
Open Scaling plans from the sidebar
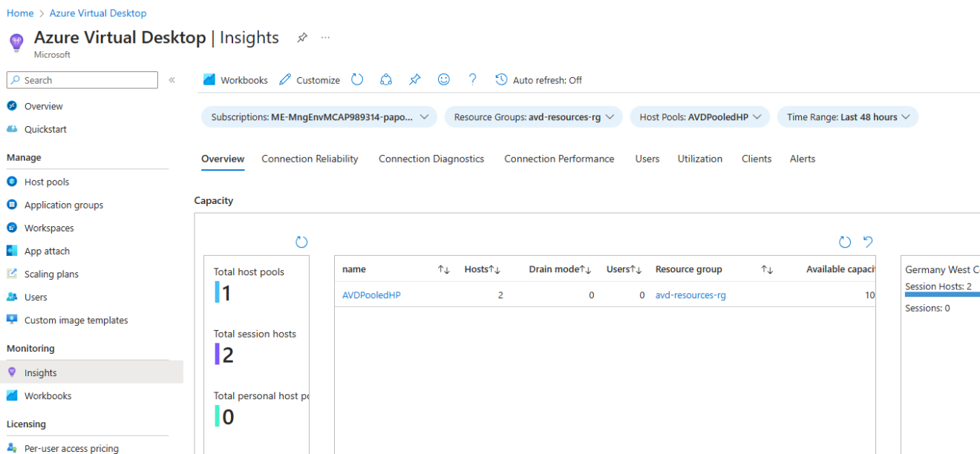point(52,273)
